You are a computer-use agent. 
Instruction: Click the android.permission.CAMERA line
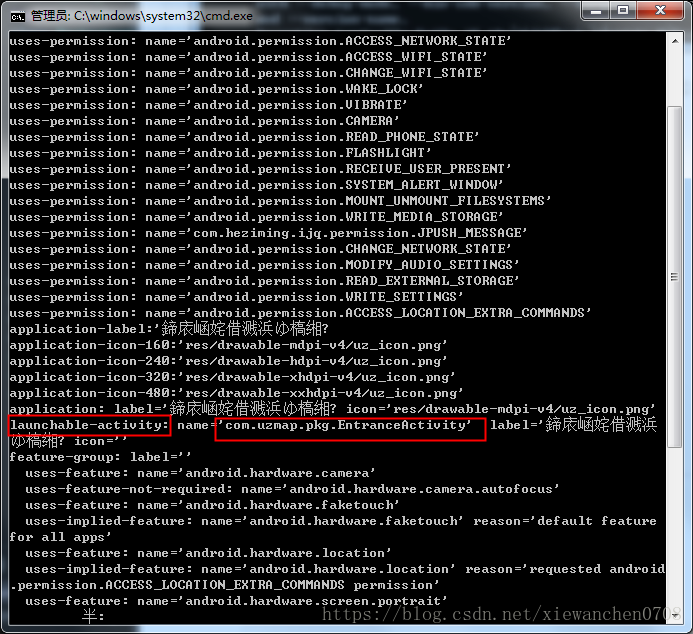(204, 121)
